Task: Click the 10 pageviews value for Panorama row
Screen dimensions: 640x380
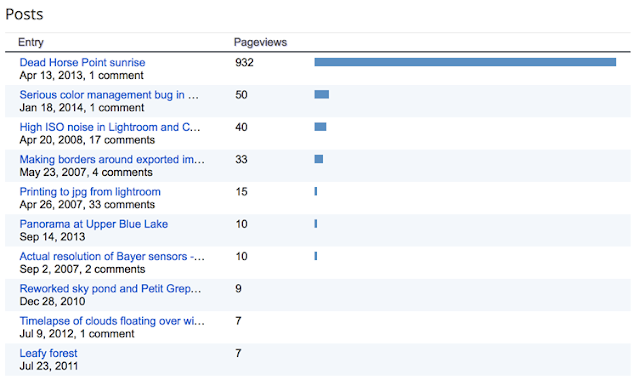Action: [x=241, y=224]
